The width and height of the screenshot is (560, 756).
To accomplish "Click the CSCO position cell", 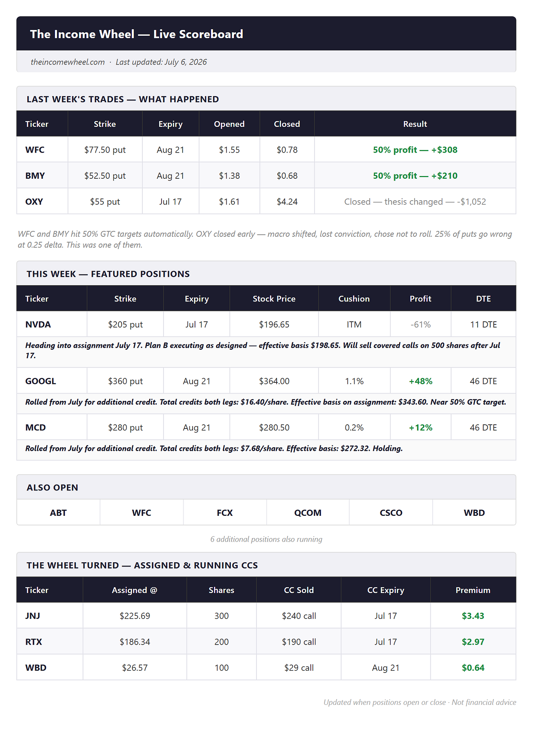I will 391,513.
